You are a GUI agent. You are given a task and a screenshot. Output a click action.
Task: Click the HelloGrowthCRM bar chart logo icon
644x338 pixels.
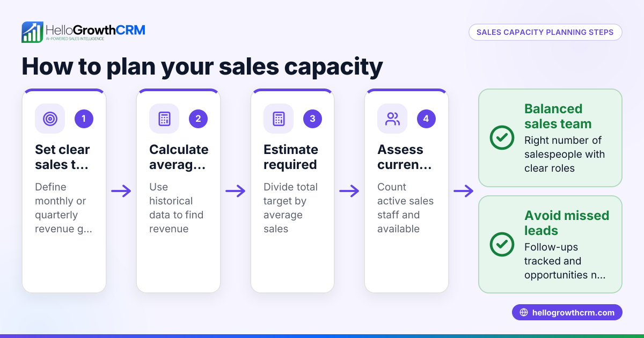[32, 32]
